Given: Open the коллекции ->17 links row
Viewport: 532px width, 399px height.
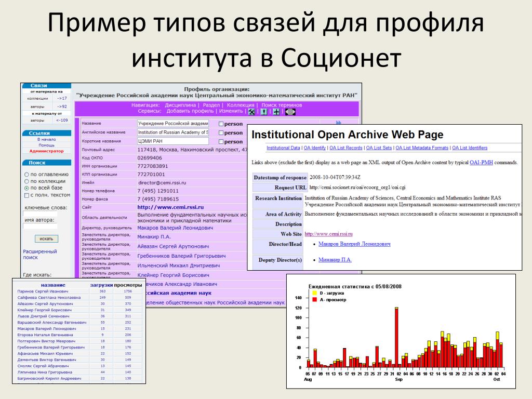Looking at the screenshot, I should tap(46, 98).
